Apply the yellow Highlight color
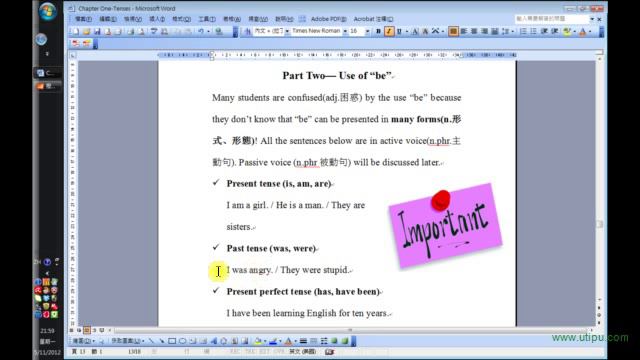640x360 pixels. (567, 31)
